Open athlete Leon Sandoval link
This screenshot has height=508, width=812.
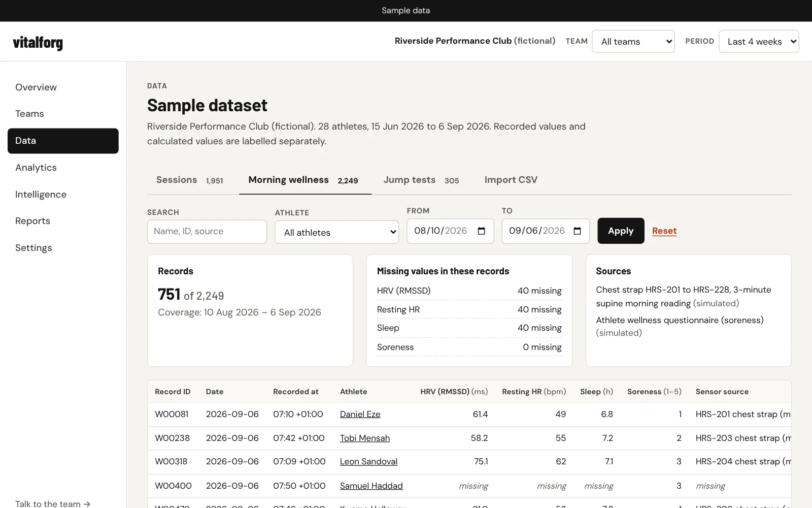click(x=368, y=461)
